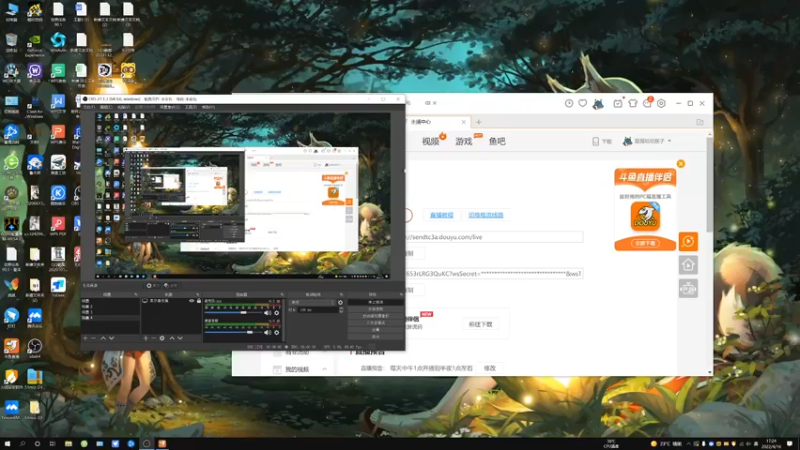This screenshot has height=450, width=800.
Task: Click the gray camera sidebar icon
Action: (688, 289)
